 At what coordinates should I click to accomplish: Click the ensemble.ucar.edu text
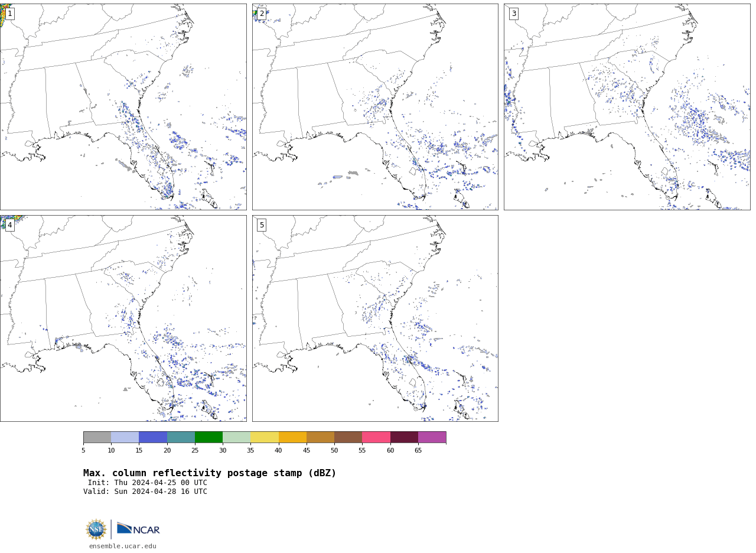123,547
